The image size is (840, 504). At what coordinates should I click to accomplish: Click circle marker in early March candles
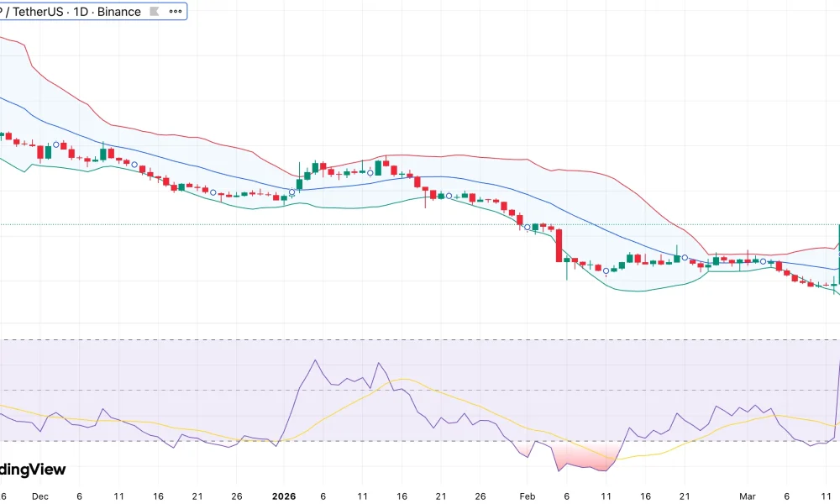tap(763, 261)
